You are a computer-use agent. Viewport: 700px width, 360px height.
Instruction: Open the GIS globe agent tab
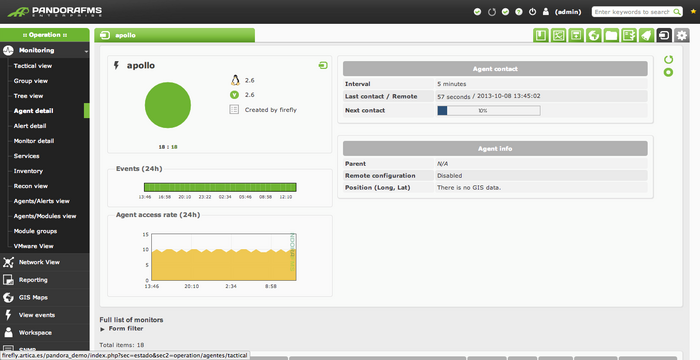click(x=594, y=35)
